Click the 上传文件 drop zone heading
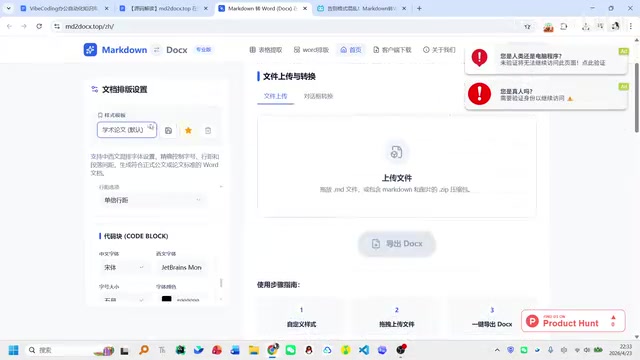The width and height of the screenshot is (640, 360). pos(397,178)
